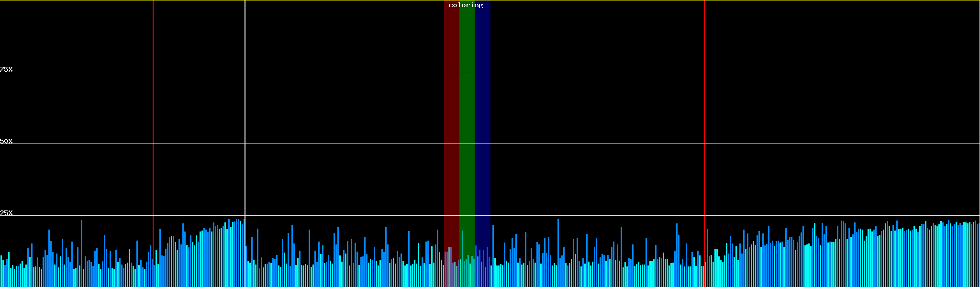980x287 pixels.
Task: Click the "coloring" label at top
Action: pos(466,5)
